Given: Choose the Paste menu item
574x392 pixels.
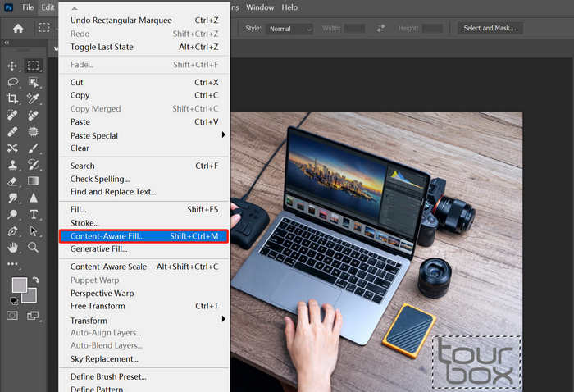Looking at the screenshot, I should 144,121.
